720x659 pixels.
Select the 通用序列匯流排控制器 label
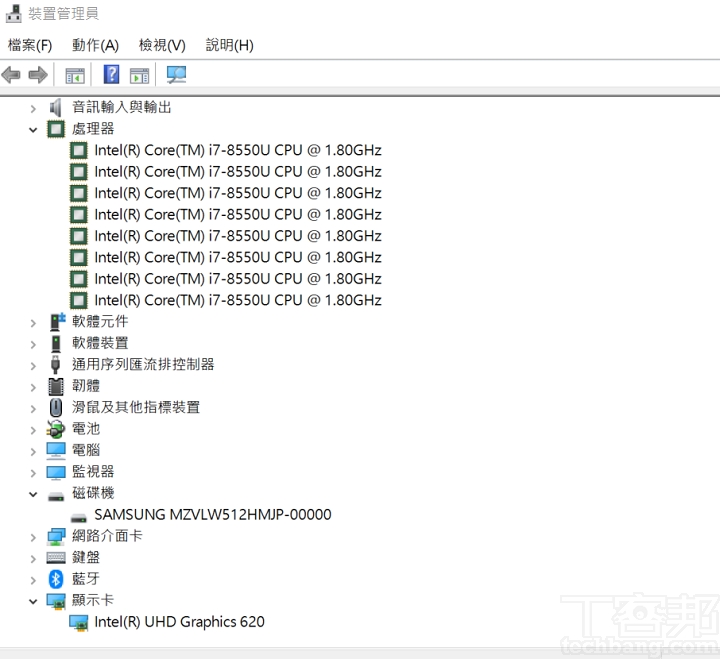tap(143, 365)
